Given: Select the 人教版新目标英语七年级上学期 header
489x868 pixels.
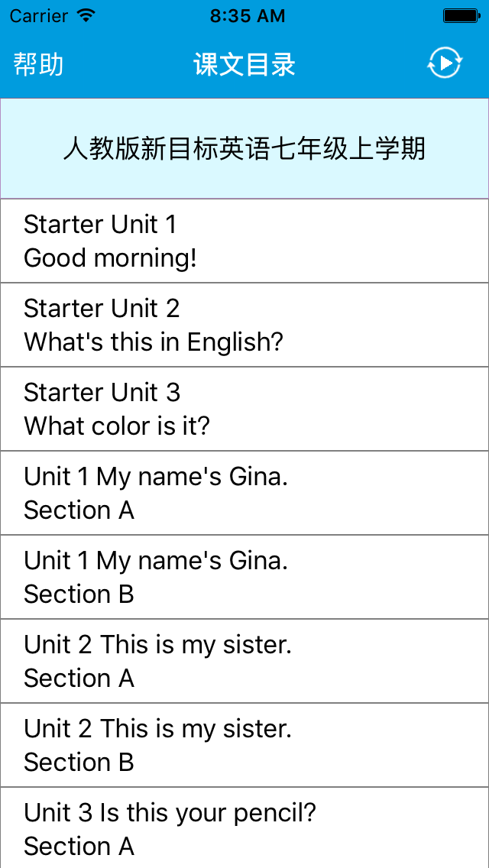Looking at the screenshot, I should click(244, 148).
